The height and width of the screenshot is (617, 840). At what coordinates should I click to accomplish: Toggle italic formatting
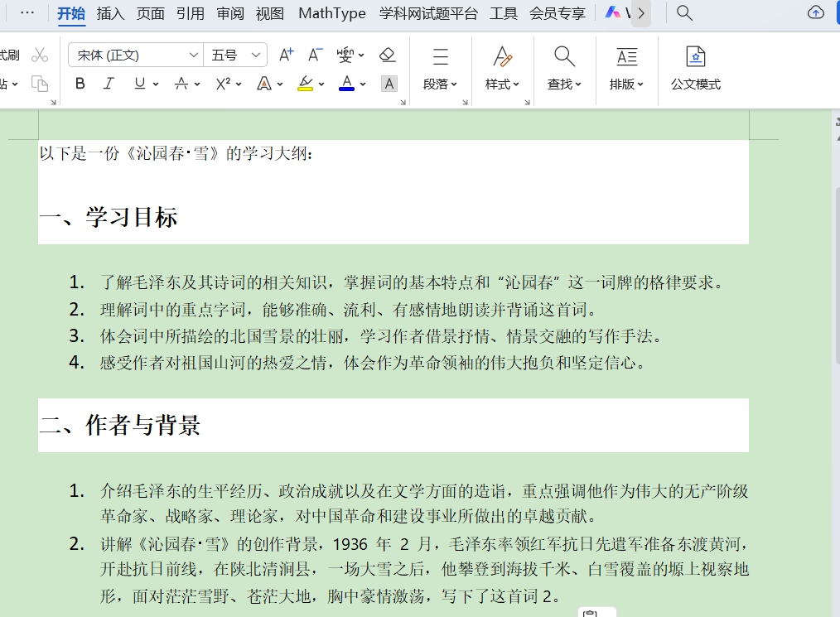109,84
